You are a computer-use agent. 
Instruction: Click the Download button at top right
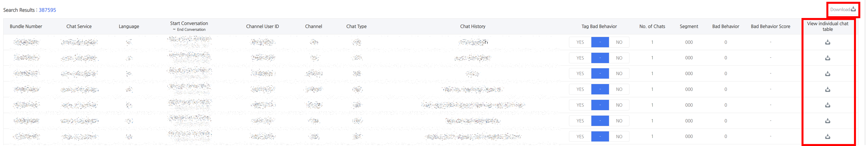tap(843, 9)
